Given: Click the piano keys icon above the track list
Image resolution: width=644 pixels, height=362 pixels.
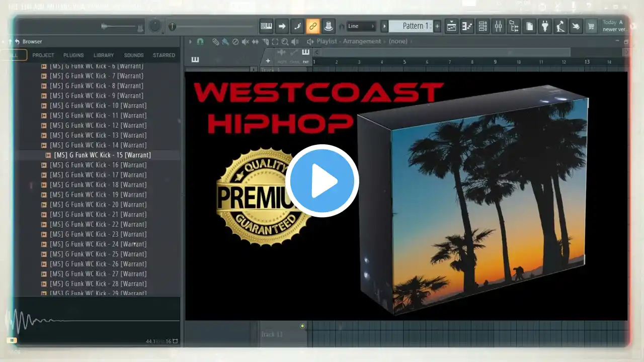Looking at the screenshot, I should click(195, 60).
